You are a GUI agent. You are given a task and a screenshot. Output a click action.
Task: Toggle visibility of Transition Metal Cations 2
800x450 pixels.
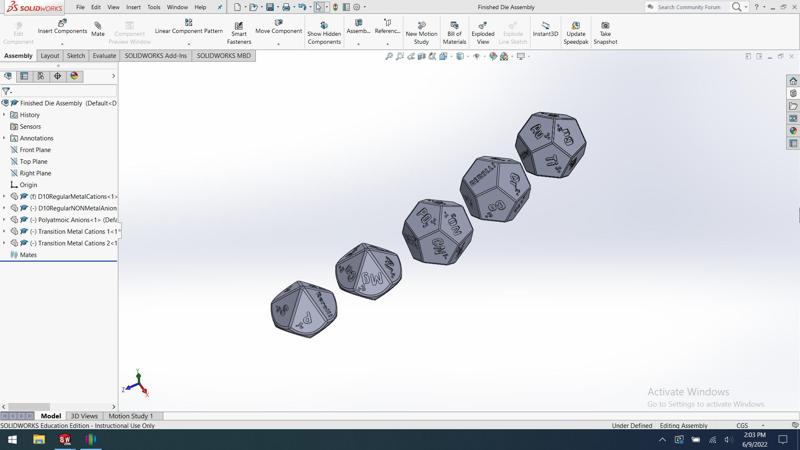[x=14, y=243]
